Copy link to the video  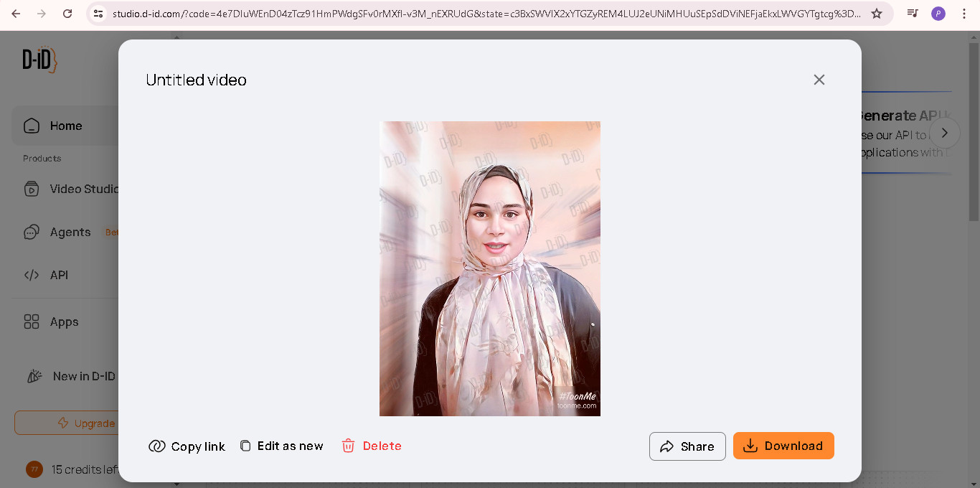tap(187, 446)
